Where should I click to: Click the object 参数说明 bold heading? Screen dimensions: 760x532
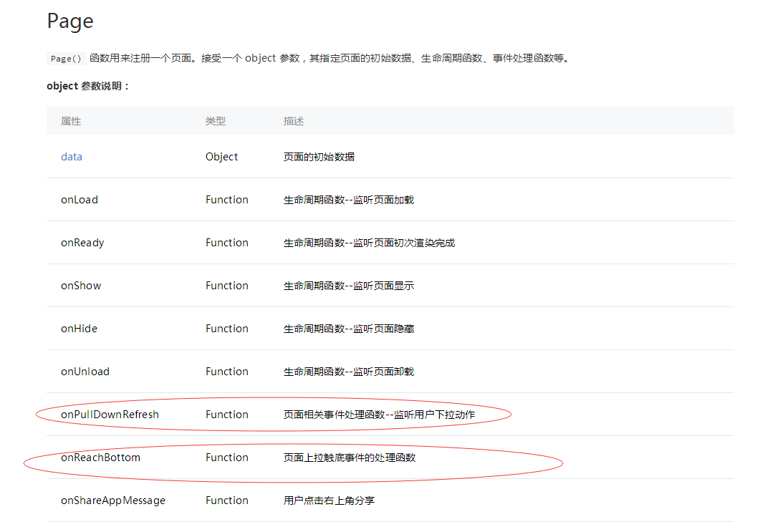[x=89, y=86]
